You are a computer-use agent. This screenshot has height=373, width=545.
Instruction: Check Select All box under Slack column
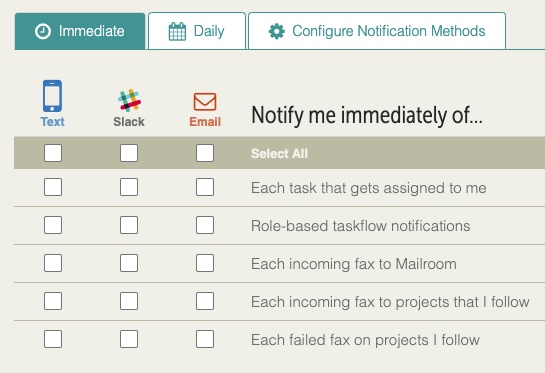[129, 153]
